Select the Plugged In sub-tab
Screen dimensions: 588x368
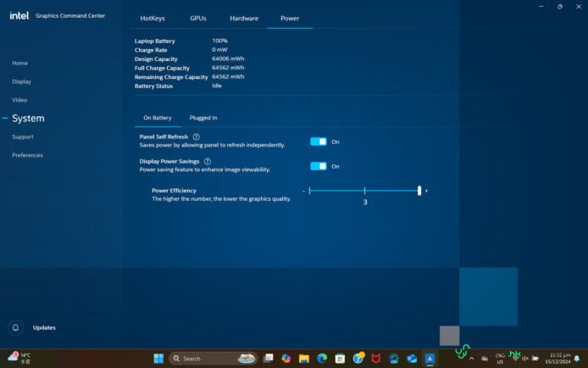tap(203, 118)
